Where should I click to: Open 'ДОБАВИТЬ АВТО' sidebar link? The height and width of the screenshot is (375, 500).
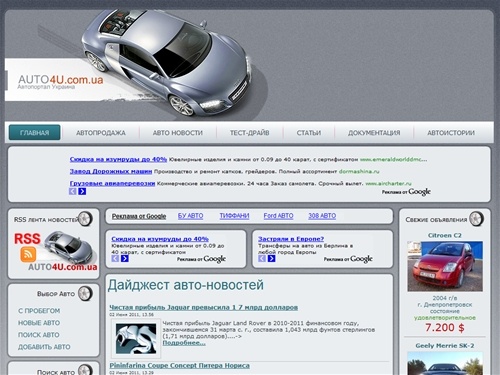point(44,347)
